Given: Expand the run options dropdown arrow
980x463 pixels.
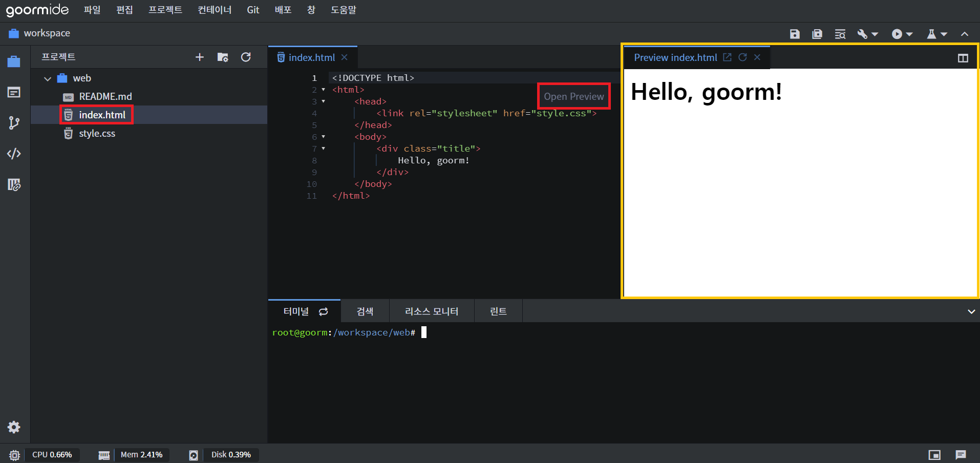Looking at the screenshot, I should (x=909, y=34).
